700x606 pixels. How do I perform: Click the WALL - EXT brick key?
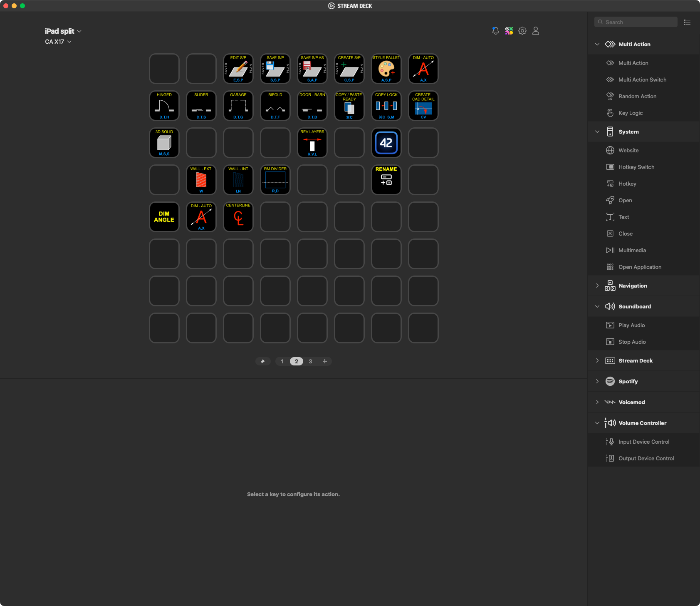[x=201, y=180]
